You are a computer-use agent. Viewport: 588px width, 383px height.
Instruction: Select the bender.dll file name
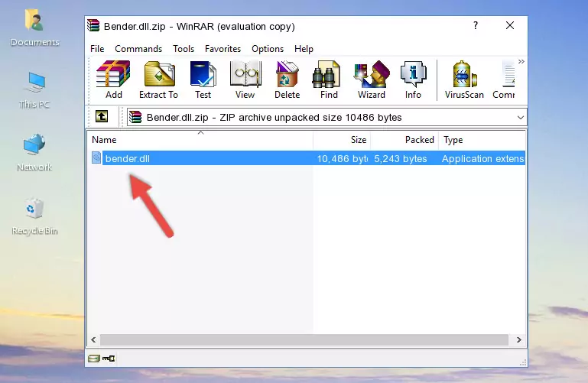coord(128,158)
